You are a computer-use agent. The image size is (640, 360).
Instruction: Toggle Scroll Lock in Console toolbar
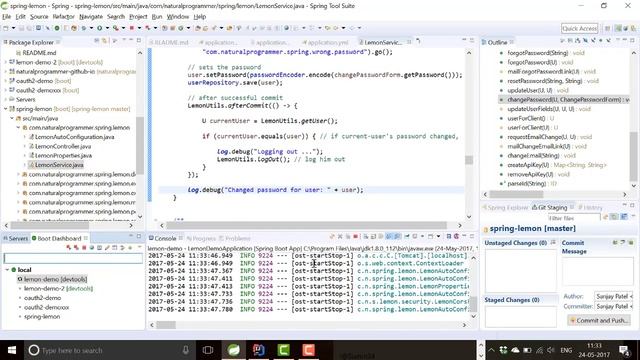tap(373, 236)
